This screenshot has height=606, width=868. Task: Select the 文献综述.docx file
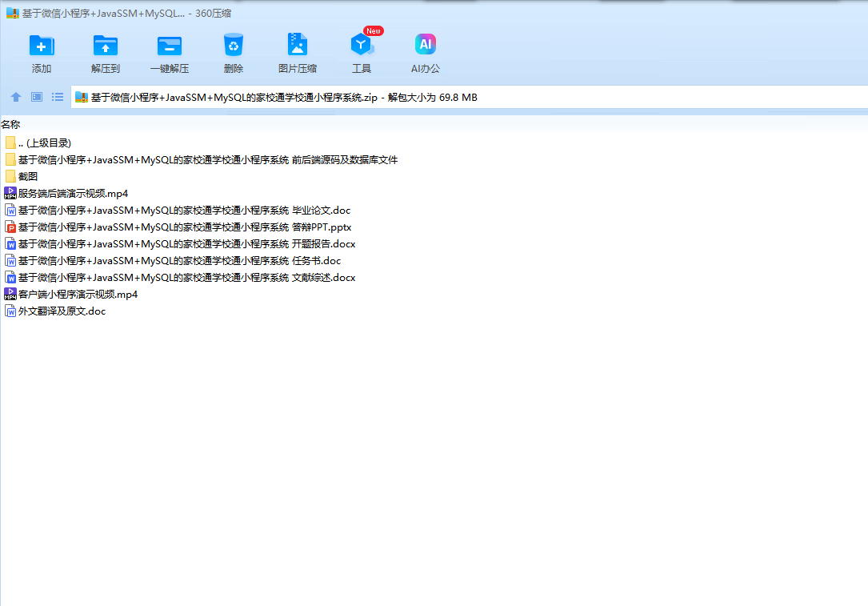coord(186,278)
